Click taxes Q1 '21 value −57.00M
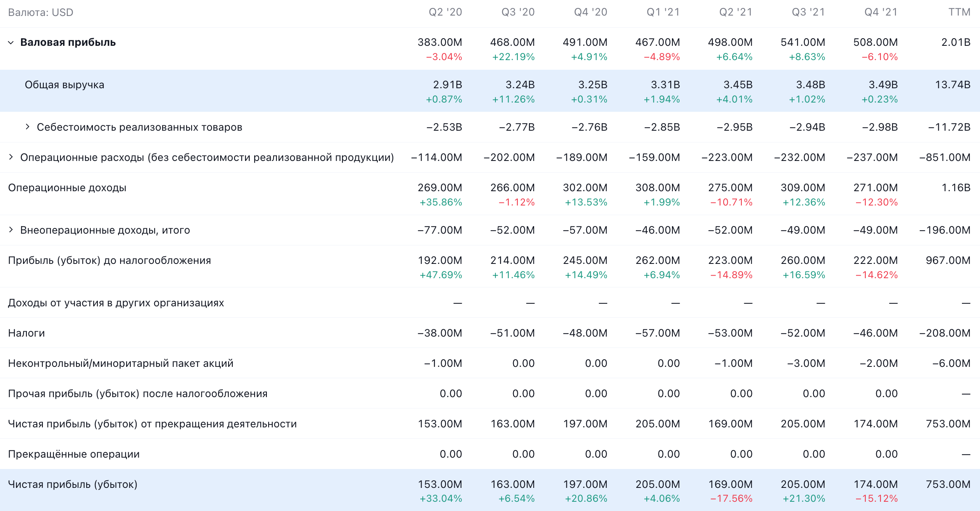This screenshot has width=980, height=511. tap(658, 333)
